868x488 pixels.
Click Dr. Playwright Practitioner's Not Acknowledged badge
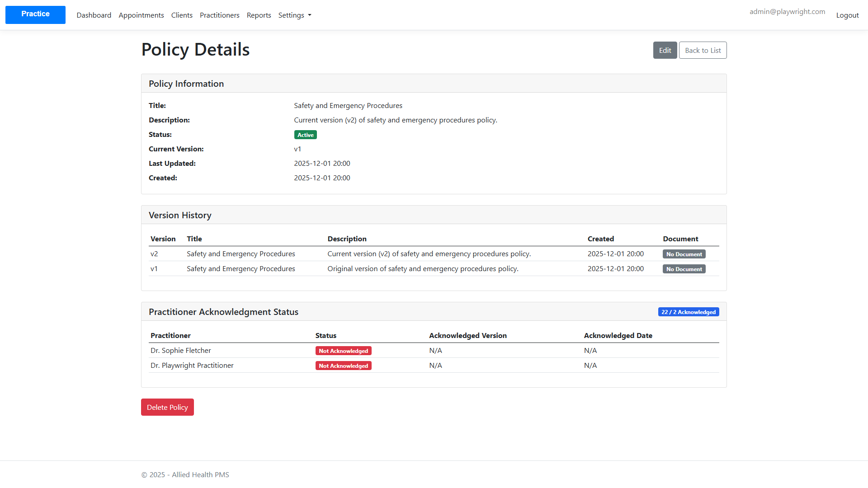pyautogui.click(x=344, y=366)
